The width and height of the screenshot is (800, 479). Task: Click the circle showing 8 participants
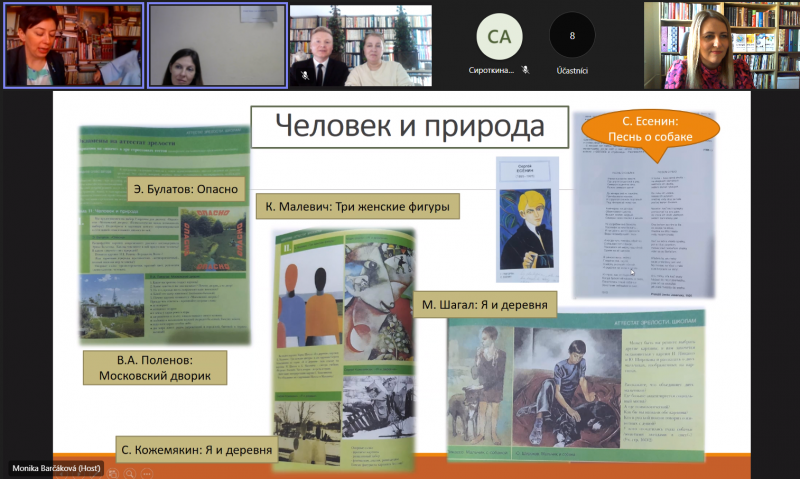pyautogui.click(x=572, y=35)
